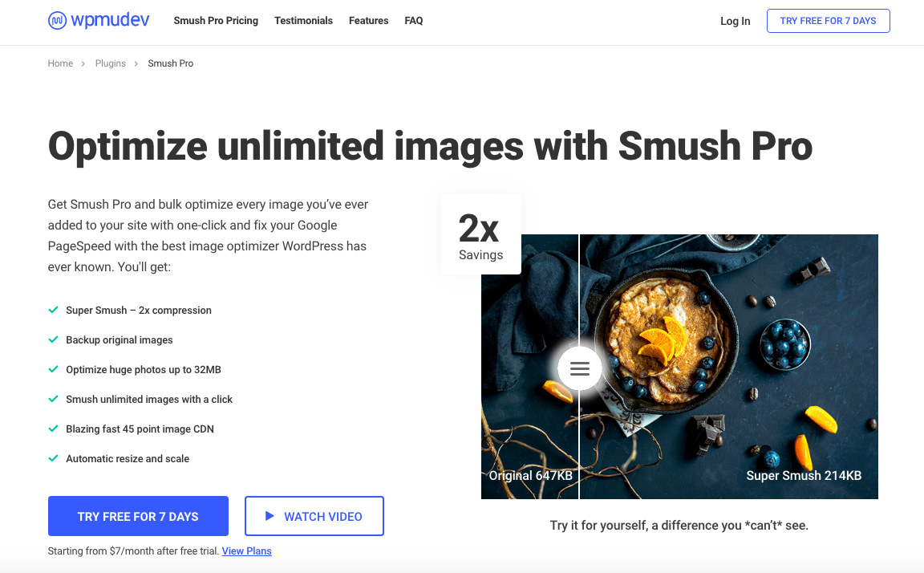
Task: Click the breadcrumb chevron after Plugins
Action: [136, 63]
